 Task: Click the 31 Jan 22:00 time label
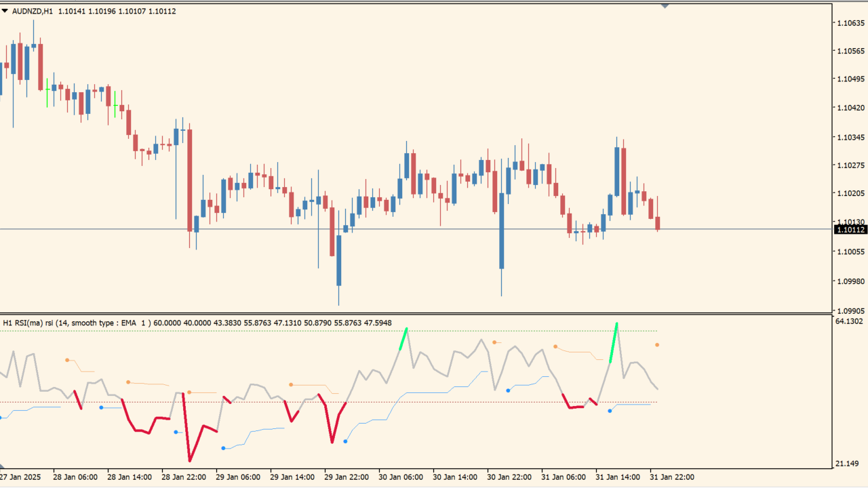click(672, 477)
